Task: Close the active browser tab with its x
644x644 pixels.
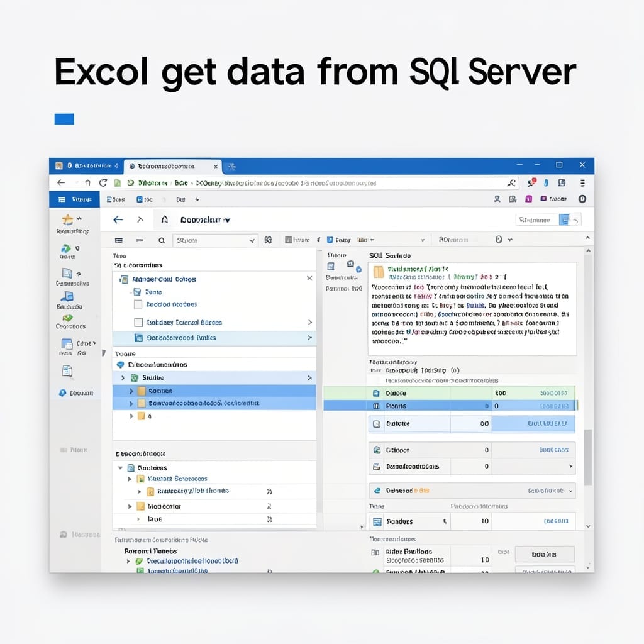Action: [x=216, y=166]
